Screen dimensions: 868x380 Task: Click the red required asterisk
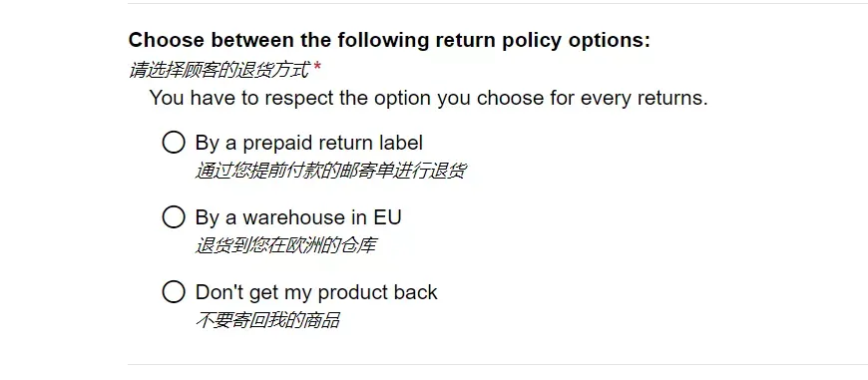(x=317, y=67)
